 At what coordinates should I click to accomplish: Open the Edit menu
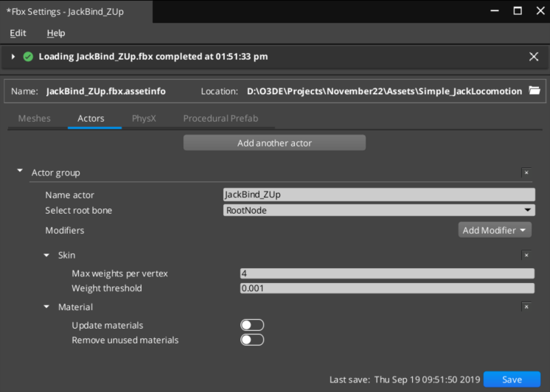click(x=18, y=33)
